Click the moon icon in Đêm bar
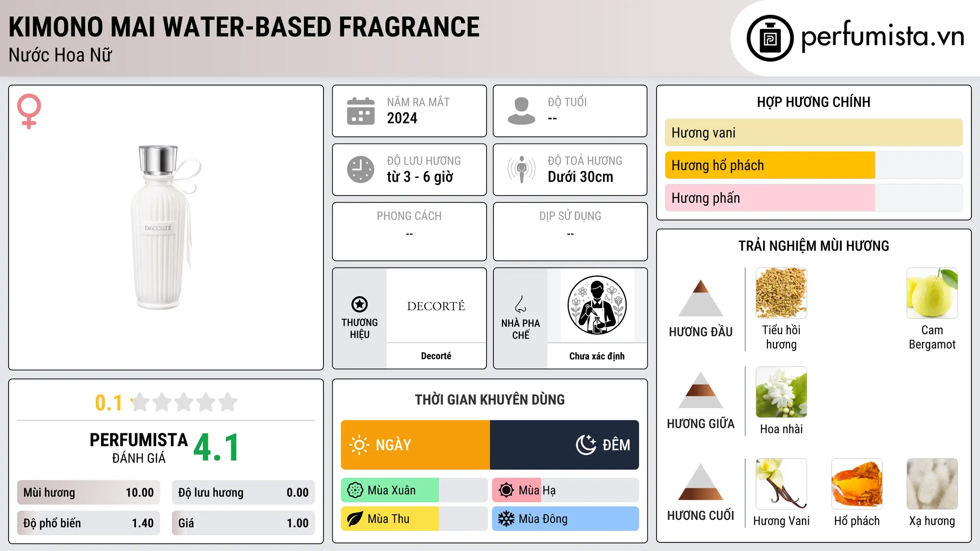980x551 pixels. pyautogui.click(x=586, y=445)
